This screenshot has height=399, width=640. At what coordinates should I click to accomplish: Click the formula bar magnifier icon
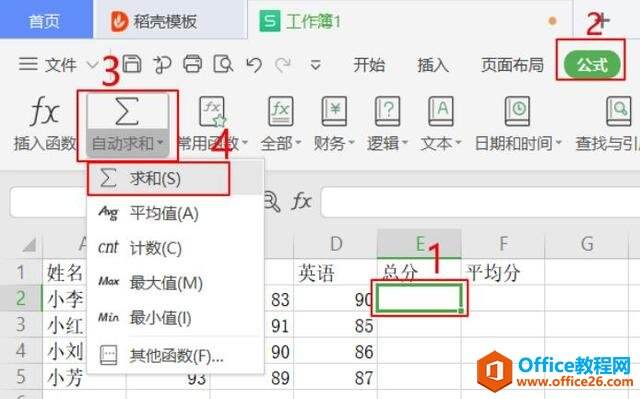(x=271, y=202)
